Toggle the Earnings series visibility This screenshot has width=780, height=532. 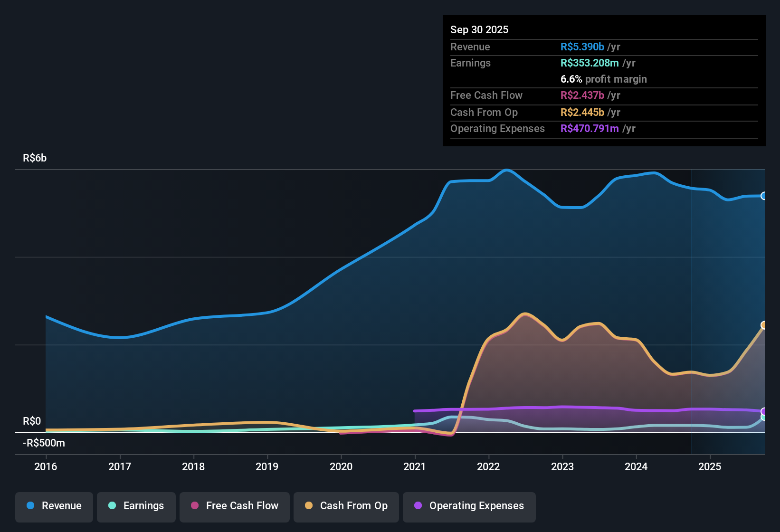click(136, 506)
